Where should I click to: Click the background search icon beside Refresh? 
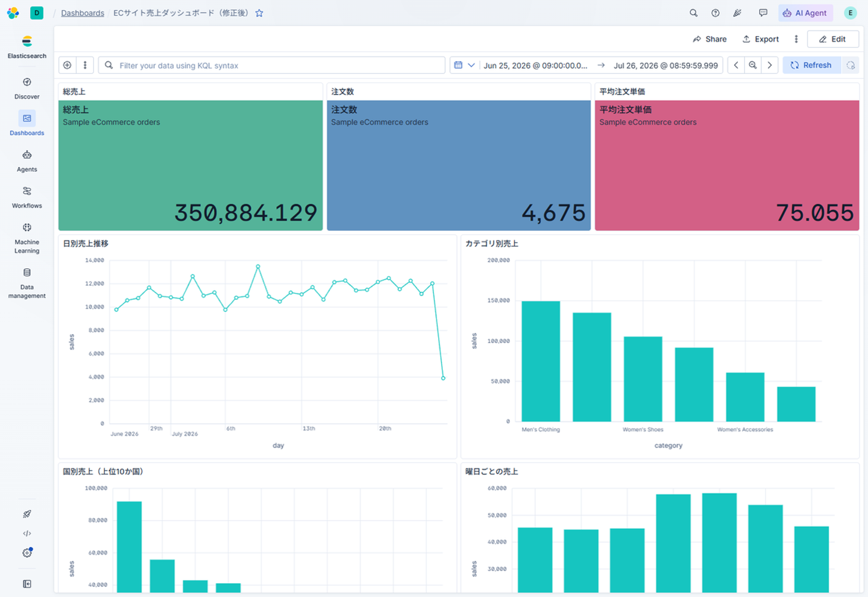851,65
